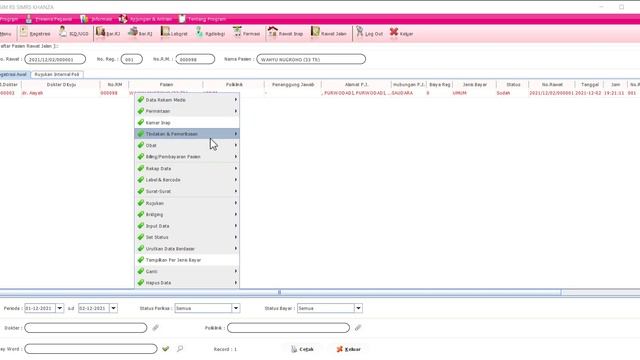Open the Hapus Data submenu
Image resolution: width=640 pixels, height=360 pixels.
tap(187, 282)
